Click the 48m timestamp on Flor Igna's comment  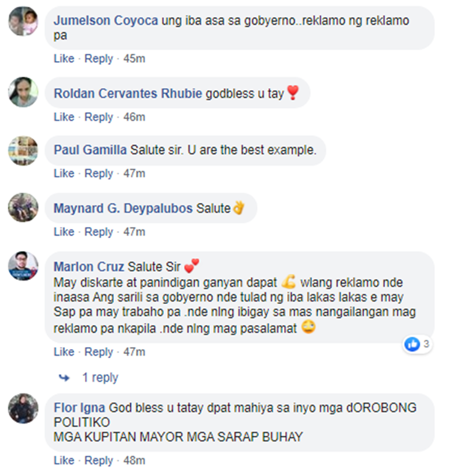tap(134, 461)
